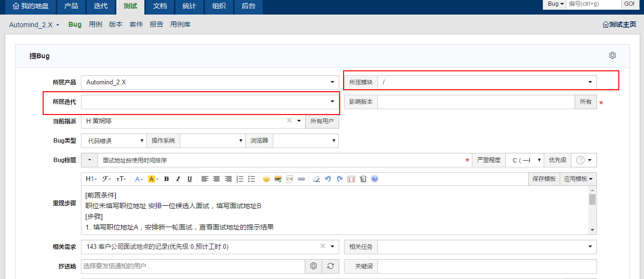Align editor text left
The width and height of the screenshot is (644, 279).
pos(205,179)
